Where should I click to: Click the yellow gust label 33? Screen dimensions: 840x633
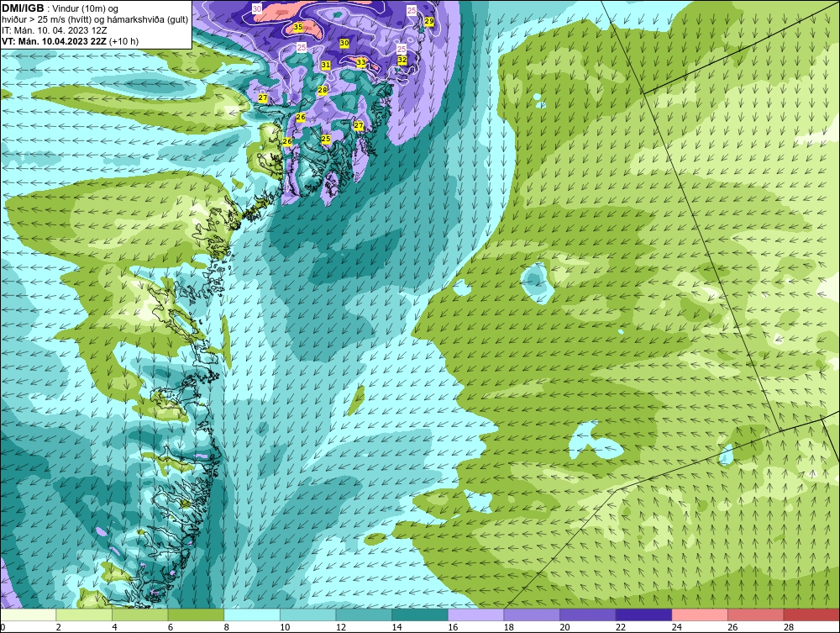[x=361, y=63]
